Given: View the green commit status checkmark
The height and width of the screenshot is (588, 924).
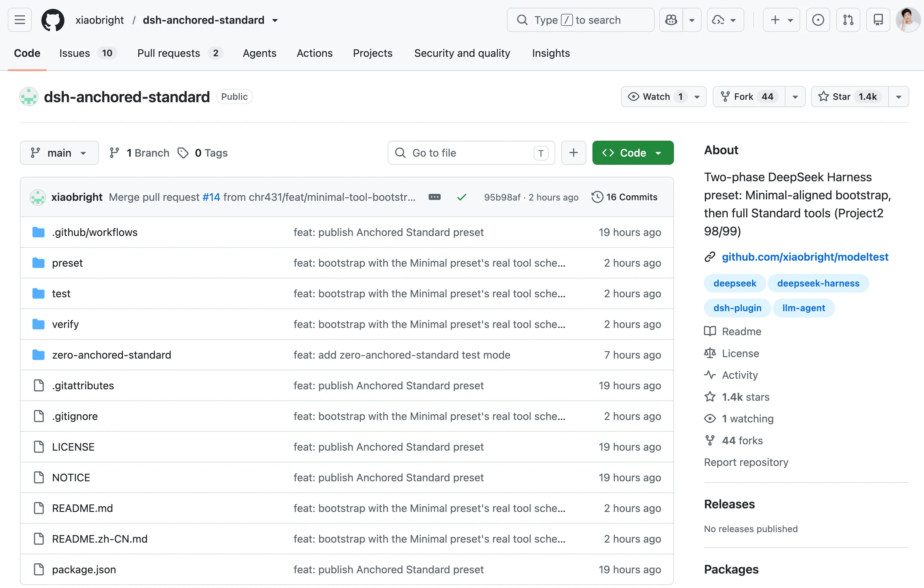Looking at the screenshot, I should pyautogui.click(x=462, y=197).
